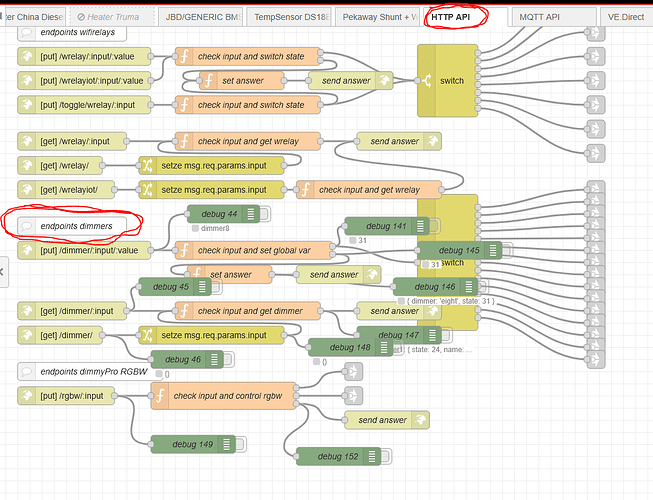
Task: Click globe icon on '[get] /dimmer/:input' node
Action: point(28,311)
